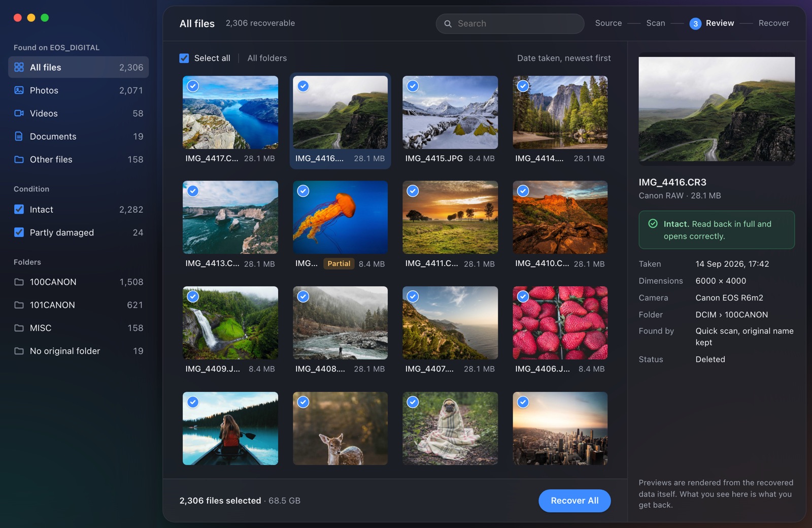Click the Deleted status value
The image size is (812, 528).
tap(710, 359)
